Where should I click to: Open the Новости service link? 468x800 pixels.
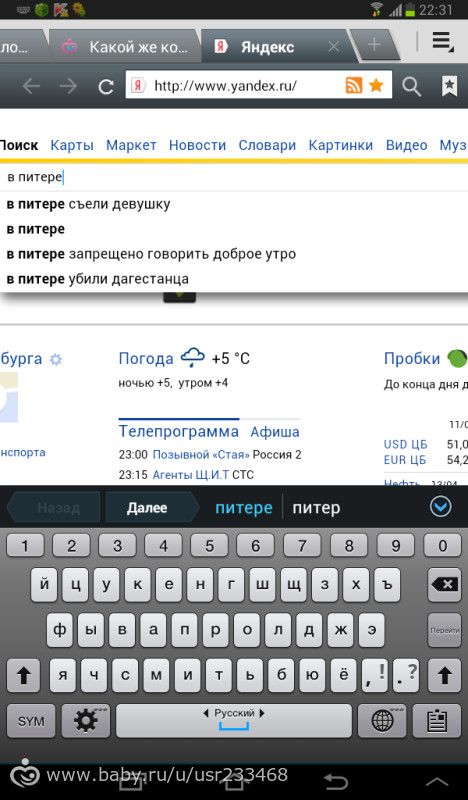point(198,145)
